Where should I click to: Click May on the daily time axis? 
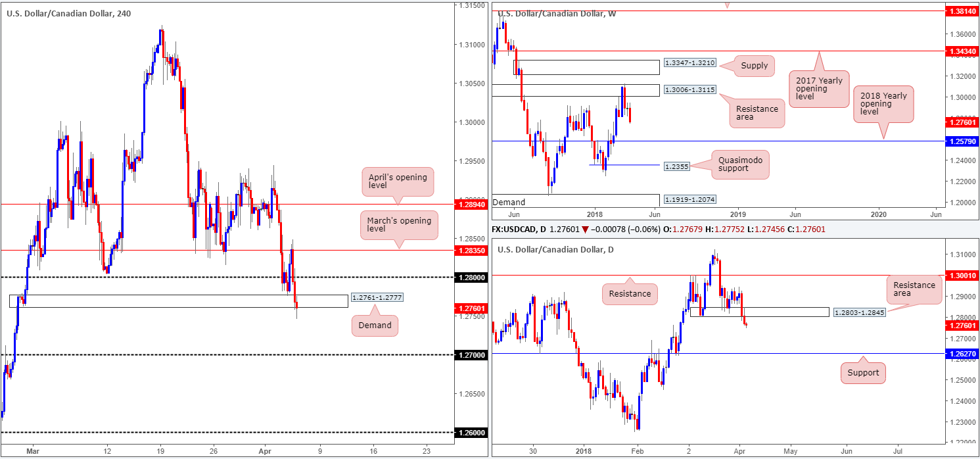coord(790,452)
